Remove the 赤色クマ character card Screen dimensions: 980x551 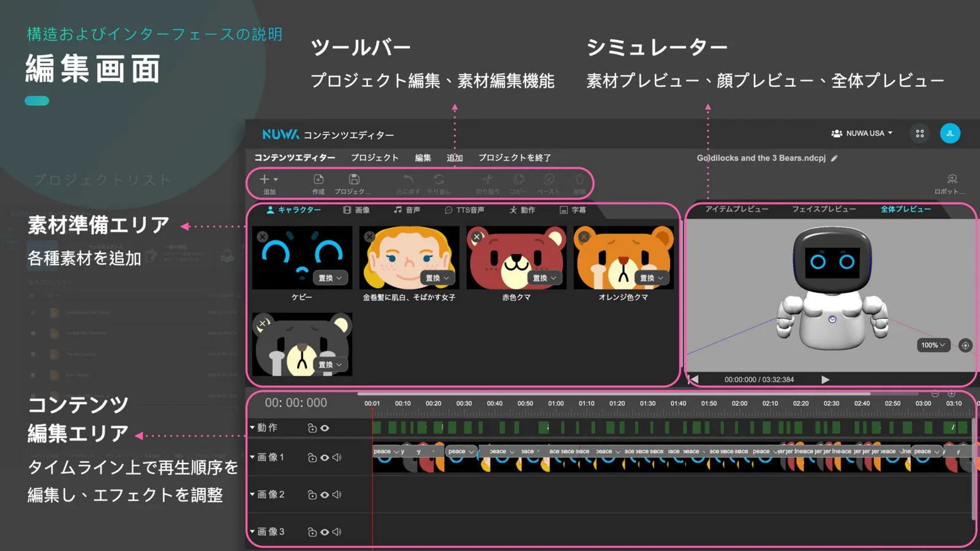coord(477,236)
